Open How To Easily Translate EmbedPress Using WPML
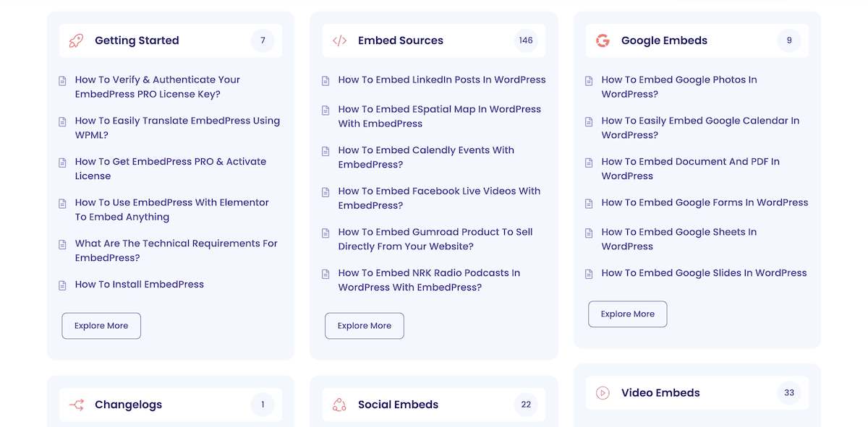The width and height of the screenshot is (868, 427). pos(177,128)
